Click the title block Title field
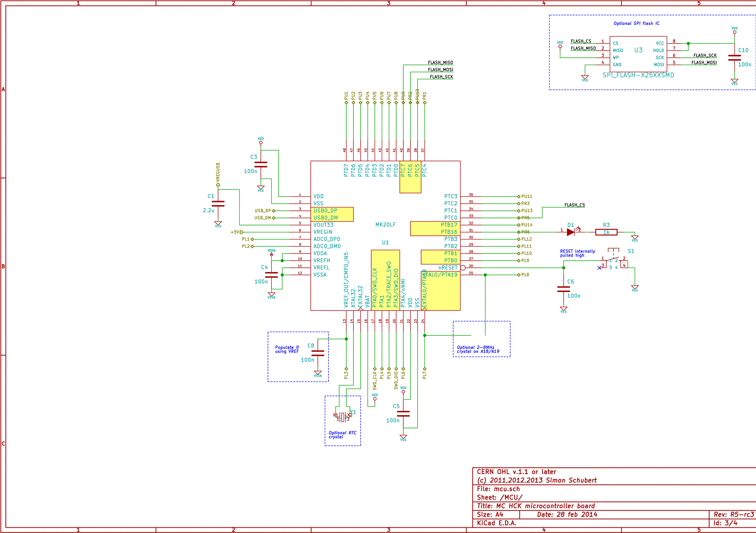The width and height of the screenshot is (756, 533). (x=536, y=506)
